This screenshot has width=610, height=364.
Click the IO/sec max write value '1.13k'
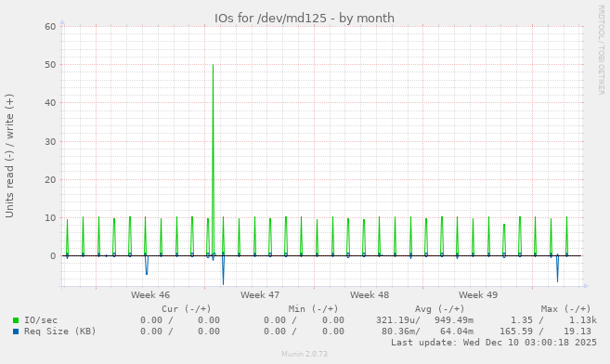click(583, 320)
